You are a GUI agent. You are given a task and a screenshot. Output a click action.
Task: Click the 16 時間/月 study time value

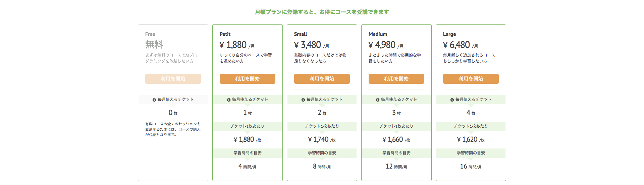coord(471,167)
